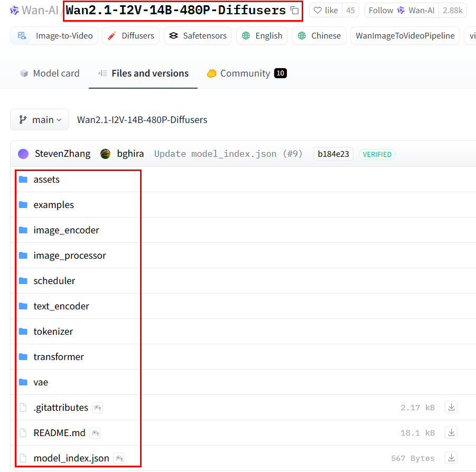Click the security scan badge beside model_index.json
Image resolution: width=476 pixels, height=472 pixels.
pyautogui.click(x=119, y=458)
